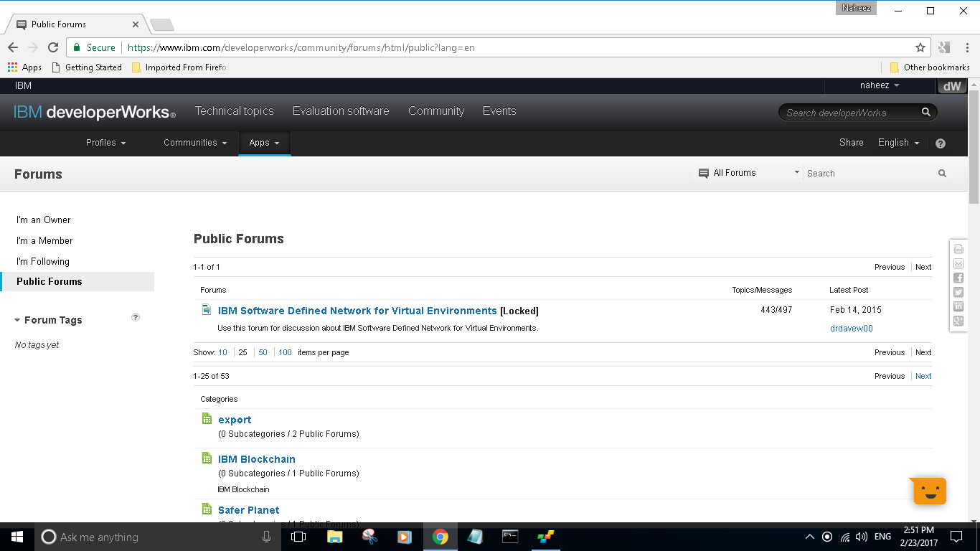The height and width of the screenshot is (551, 980).
Task: Expand the Profiles dropdown menu
Action: [x=105, y=143]
